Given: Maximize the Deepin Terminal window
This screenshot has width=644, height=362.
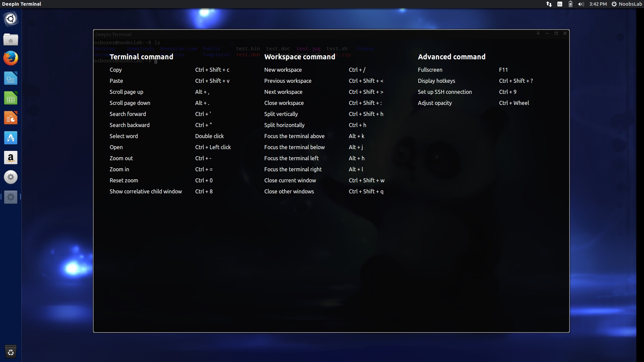Looking at the screenshot, I should click(x=556, y=33).
